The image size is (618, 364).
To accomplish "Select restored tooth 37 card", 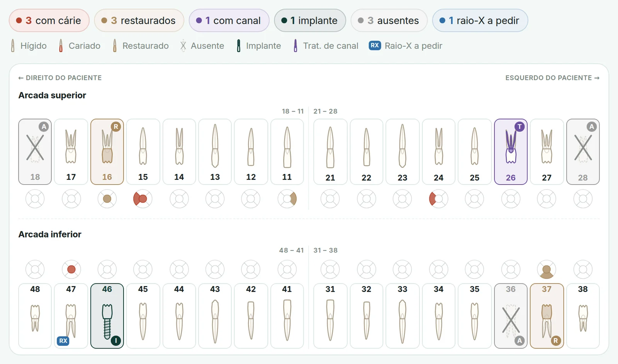I will pos(547,316).
